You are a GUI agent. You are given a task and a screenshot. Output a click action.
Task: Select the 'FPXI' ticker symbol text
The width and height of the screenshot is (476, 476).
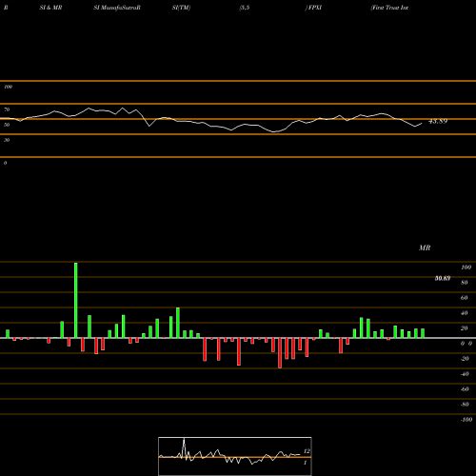click(314, 8)
